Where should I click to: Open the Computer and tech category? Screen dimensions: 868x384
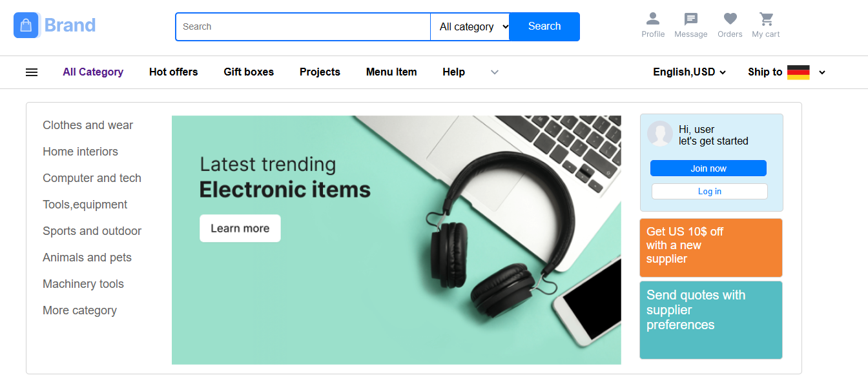pos(92,178)
